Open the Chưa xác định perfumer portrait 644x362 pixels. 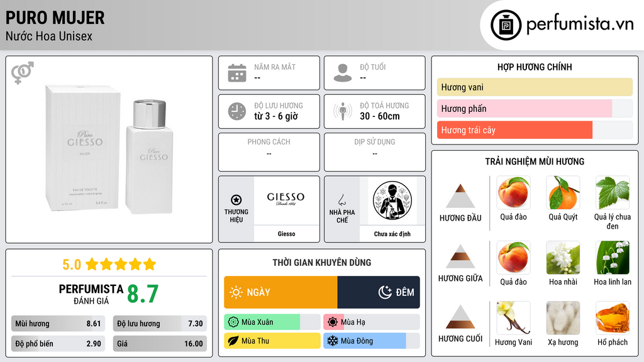(x=392, y=200)
